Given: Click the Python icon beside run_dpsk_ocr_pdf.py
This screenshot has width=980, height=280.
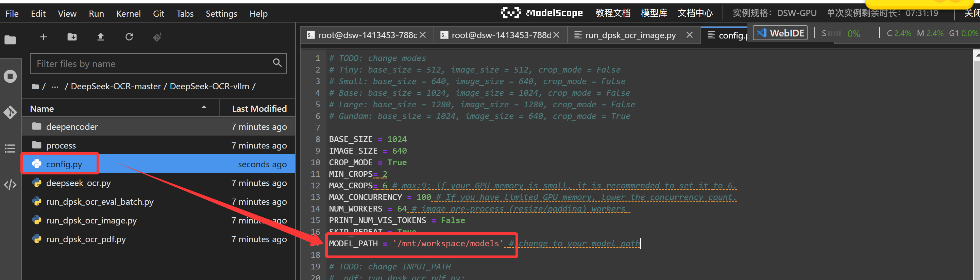Looking at the screenshot, I should (x=37, y=238).
